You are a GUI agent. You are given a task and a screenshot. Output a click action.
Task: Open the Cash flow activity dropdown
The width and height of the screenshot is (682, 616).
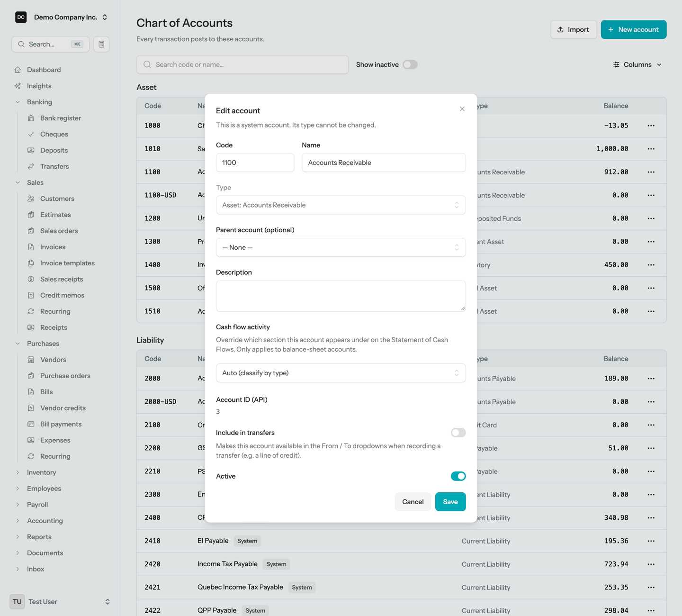pos(341,373)
